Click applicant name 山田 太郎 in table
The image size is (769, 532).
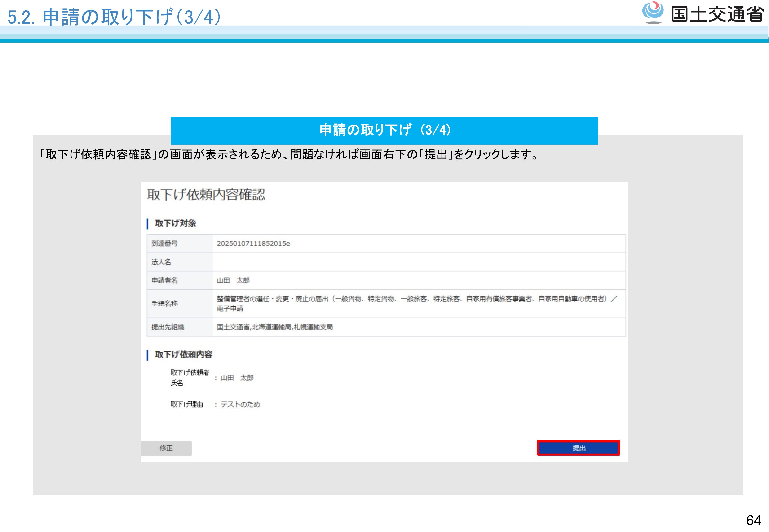coord(233,280)
